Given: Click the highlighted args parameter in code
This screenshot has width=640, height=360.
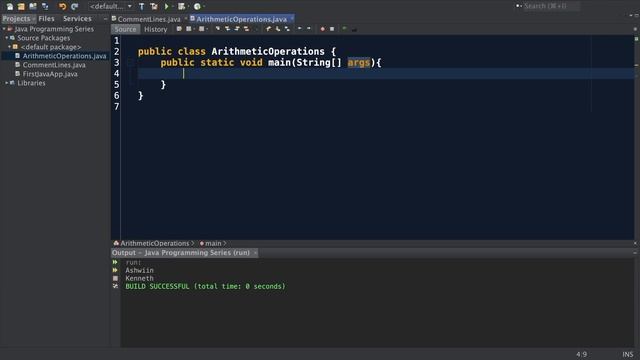Looking at the screenshot, I should pos(359,62).
